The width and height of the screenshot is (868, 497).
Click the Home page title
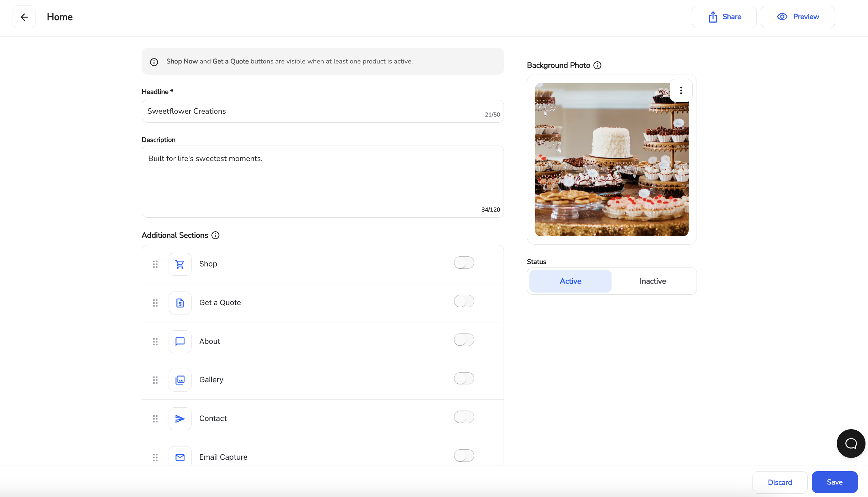coord(60,17)
